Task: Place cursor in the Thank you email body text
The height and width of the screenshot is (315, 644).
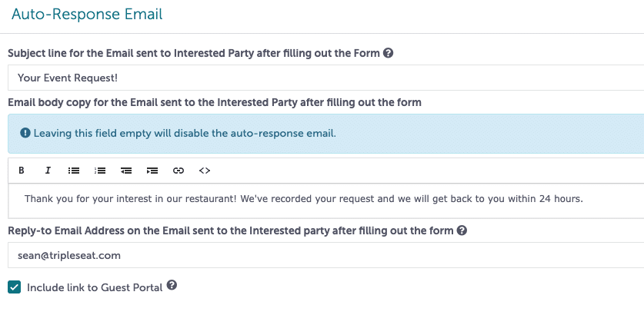Action: pos(304,199)
